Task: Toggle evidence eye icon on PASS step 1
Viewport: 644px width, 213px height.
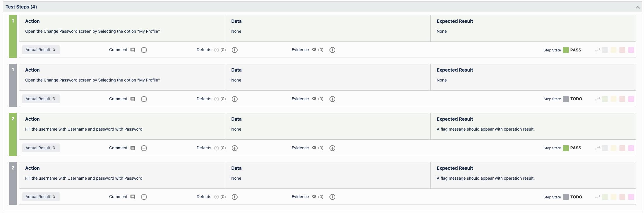Action: click(x=314, y=50)
